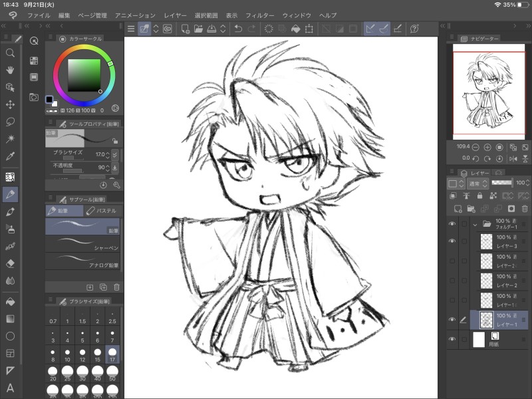Click the Undo arrow in command bar
532x399 pixels.
(238, 29)
